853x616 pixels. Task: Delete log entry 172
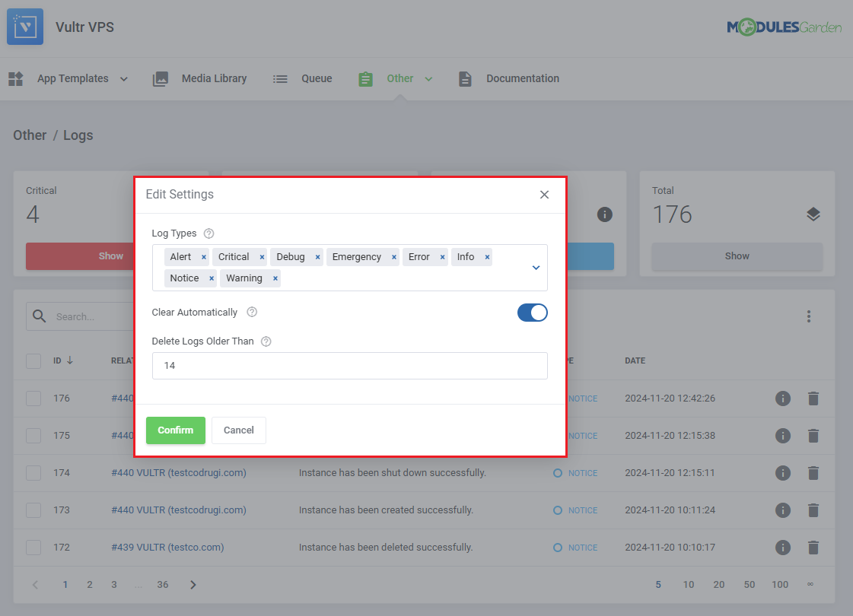(813, 548)
